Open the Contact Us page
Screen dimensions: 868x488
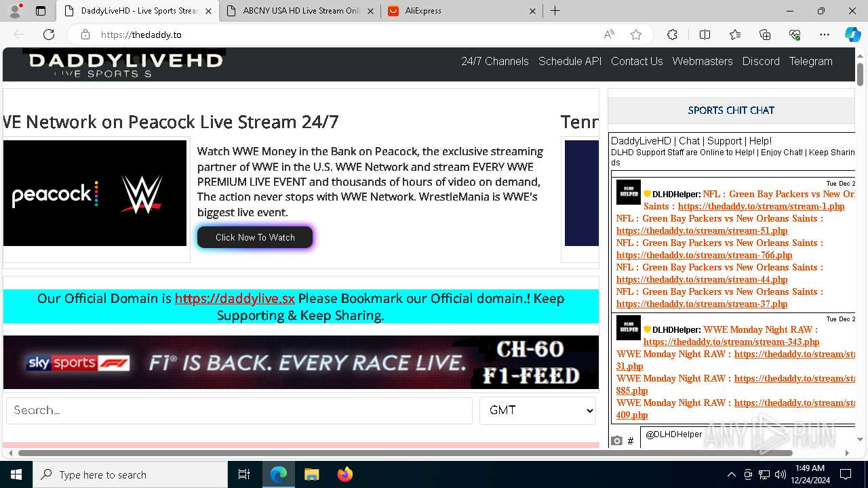click(x=637, y=61)
